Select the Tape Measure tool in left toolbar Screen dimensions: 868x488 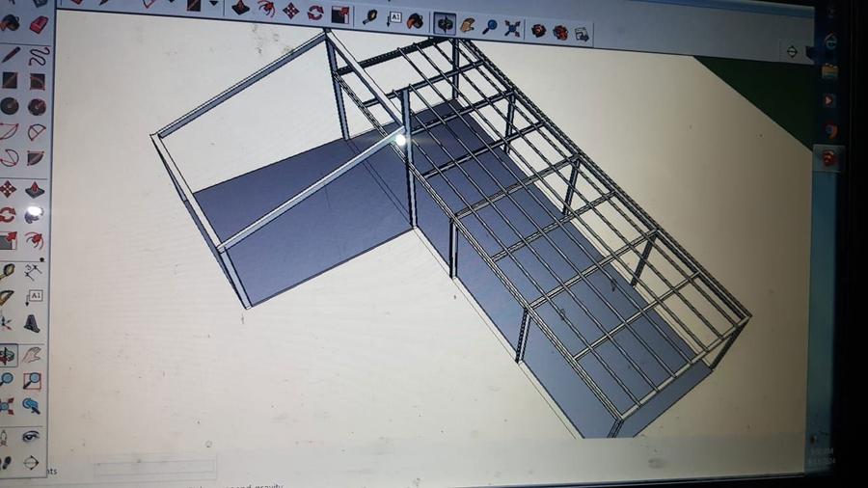coord(8,271)
